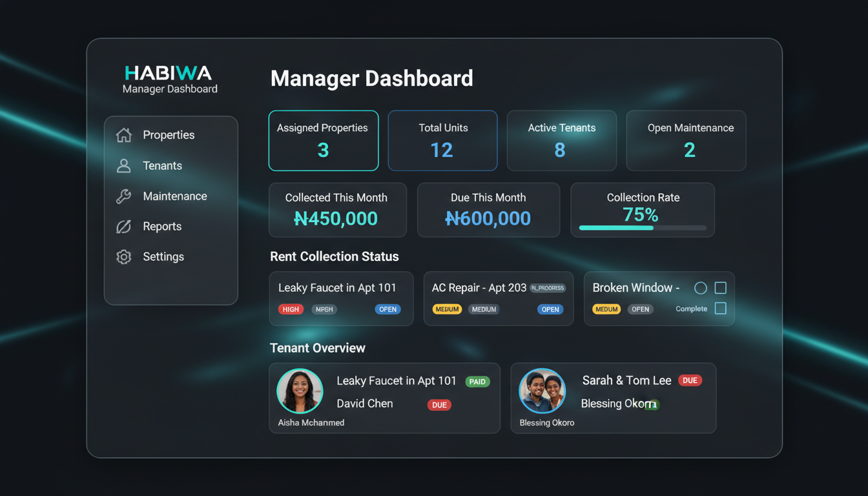Image resolution: width=868 pixels, height=496 pixels.
Task: Click the DUE badge next to David Chen
Action: [x=439, y=405]
